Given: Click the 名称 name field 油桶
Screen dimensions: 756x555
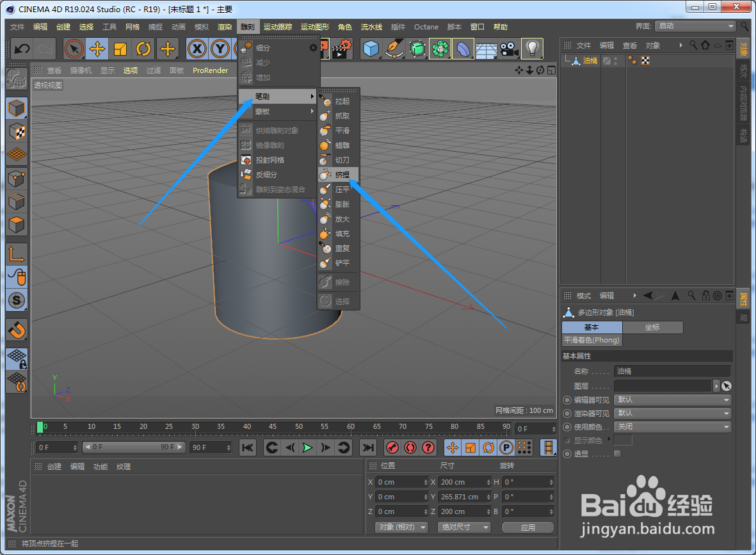Looking at the screenshot, I should coord(672,371).
